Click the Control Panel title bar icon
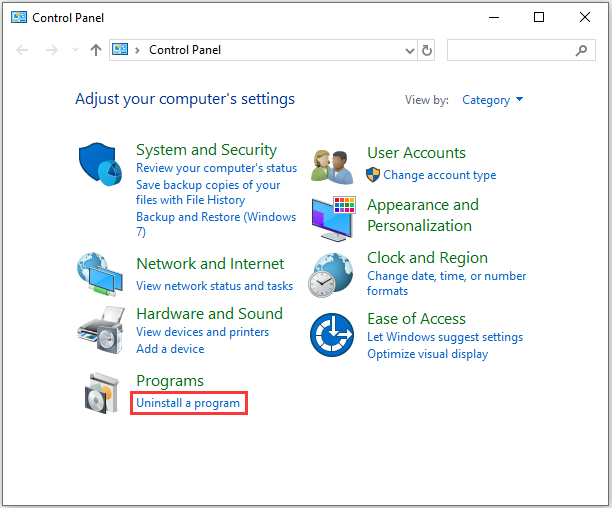Screen dimensions: 612x508 pos(19,18)
